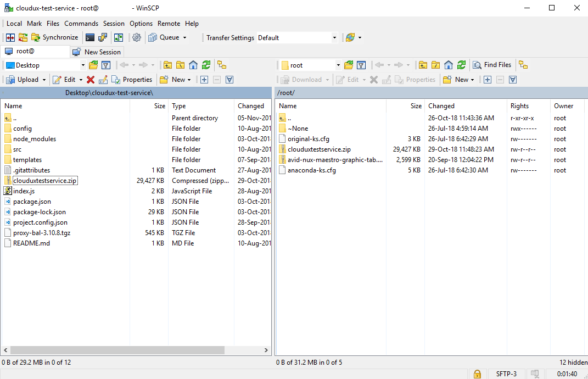This screenshot has height=379, width=588.
Task: Click the Compare Directories icon in main toolbar
Action: click(10, 37)
